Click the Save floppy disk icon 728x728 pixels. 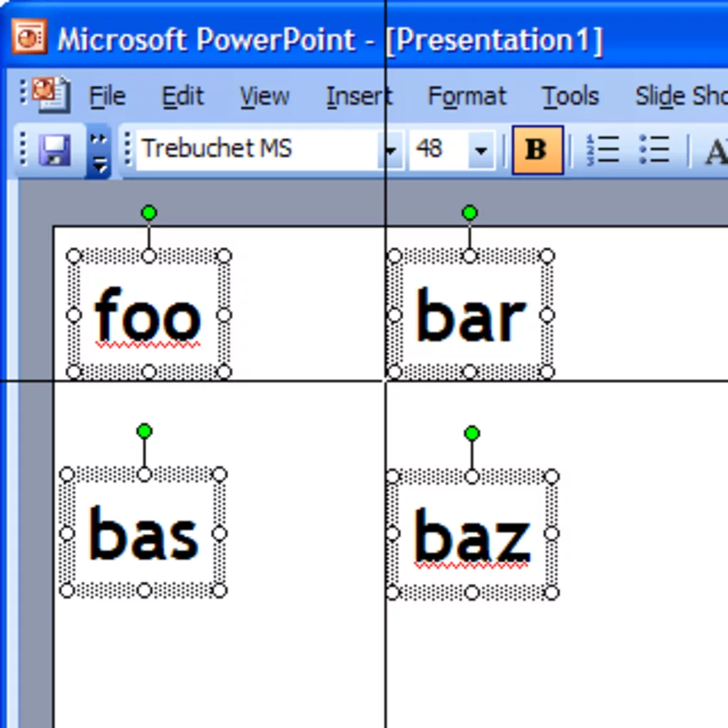click(x=54, y=151)
